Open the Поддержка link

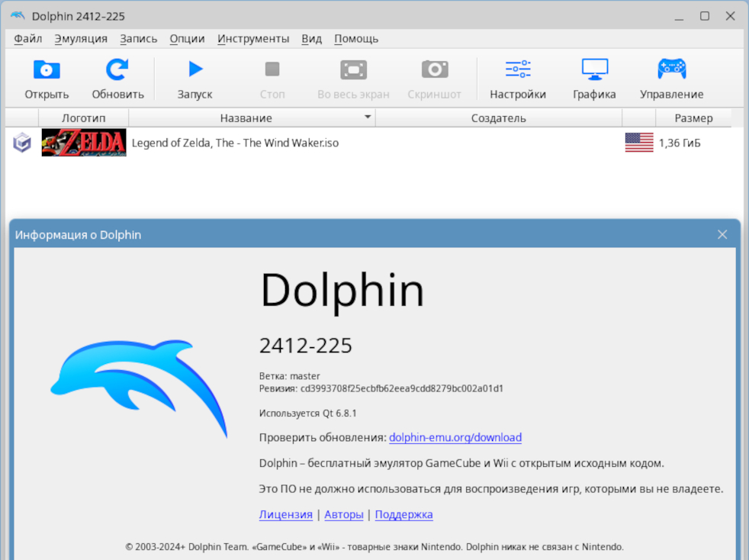[404, 515]
